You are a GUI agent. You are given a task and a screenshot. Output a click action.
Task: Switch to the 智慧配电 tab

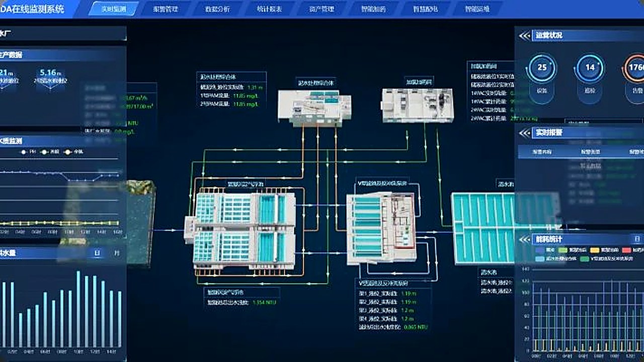426,9
